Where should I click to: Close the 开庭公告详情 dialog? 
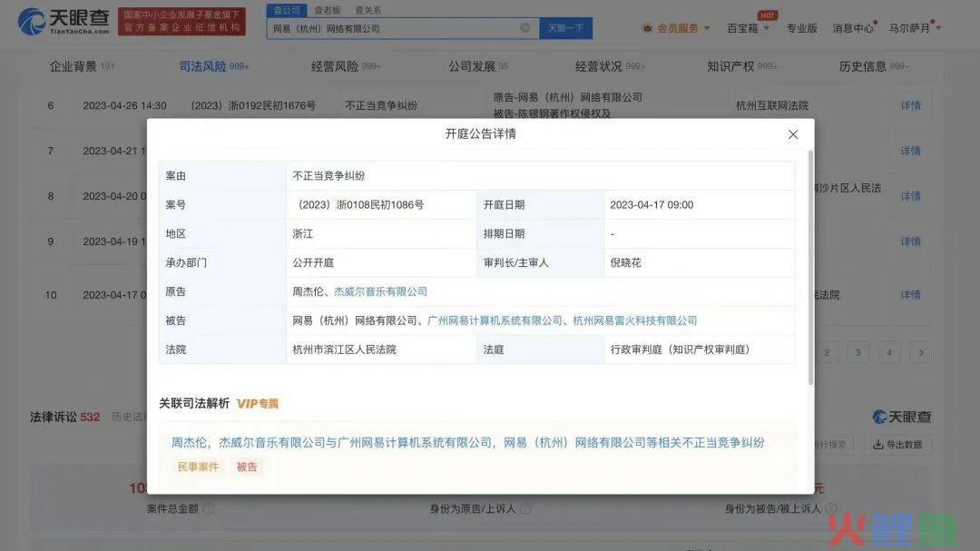[x=792, y=134]
